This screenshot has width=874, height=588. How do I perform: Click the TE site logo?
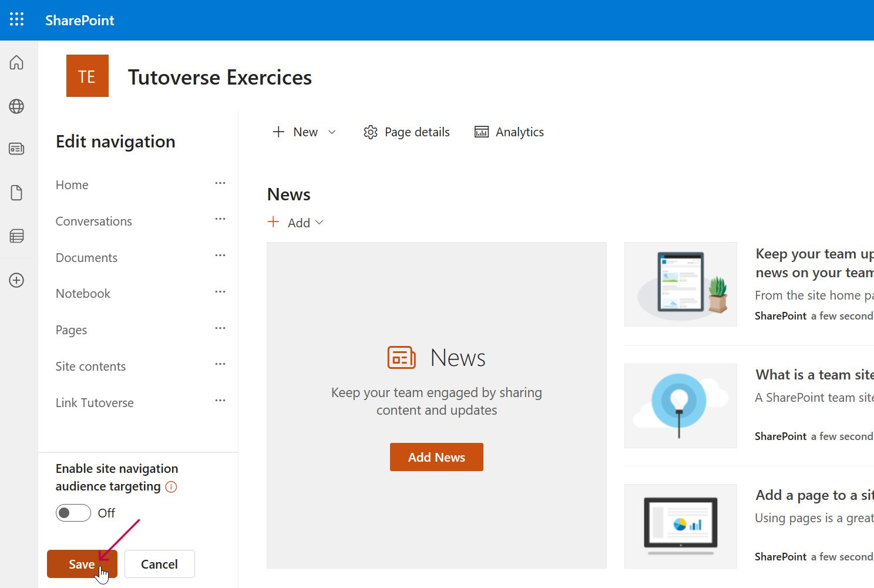pos(88,76)
